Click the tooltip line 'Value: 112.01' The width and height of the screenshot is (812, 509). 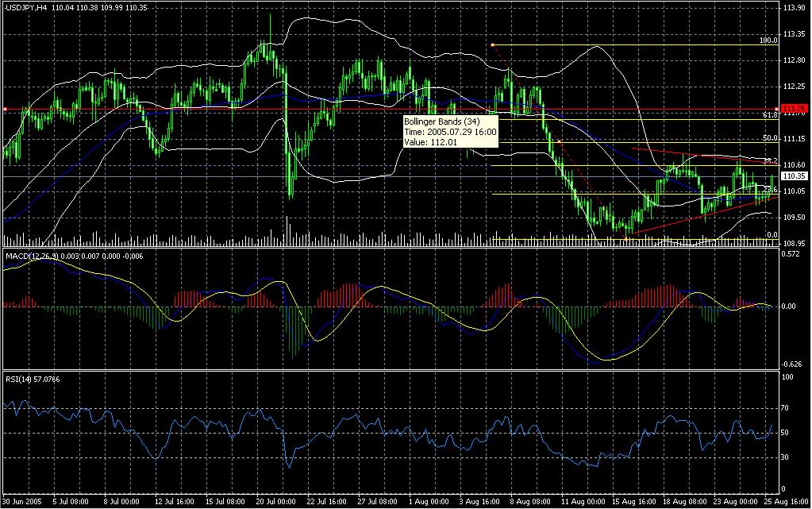point(430,142)
